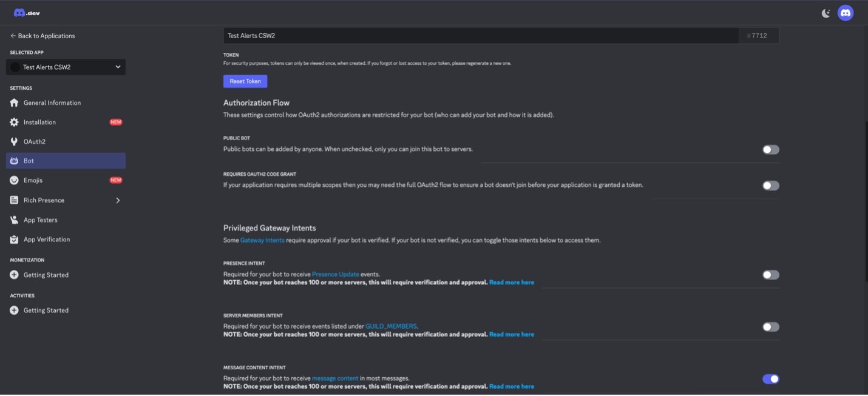
Task: Click the Discord .dev logo
Action: (27, 13)
